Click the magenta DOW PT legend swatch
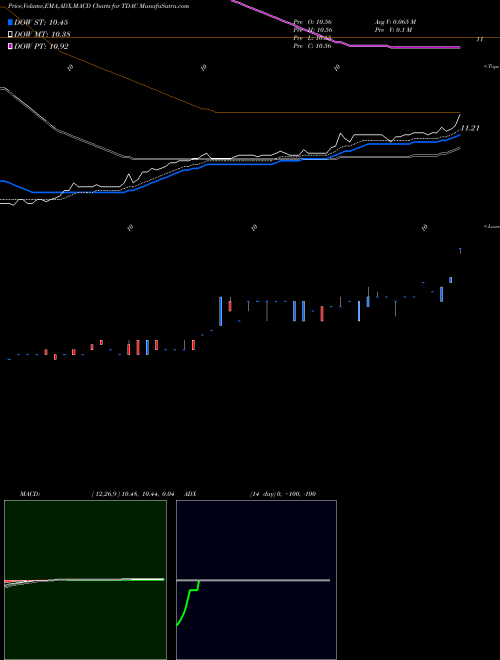500x660 pixels. pos(10,46)
